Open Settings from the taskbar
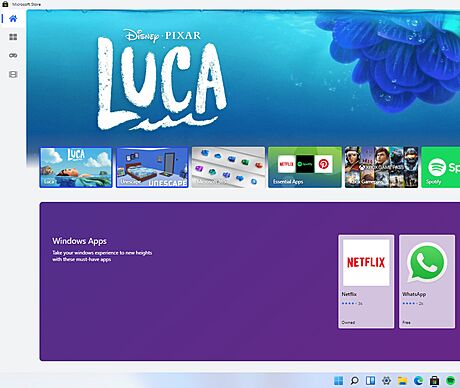 point(386,380)
